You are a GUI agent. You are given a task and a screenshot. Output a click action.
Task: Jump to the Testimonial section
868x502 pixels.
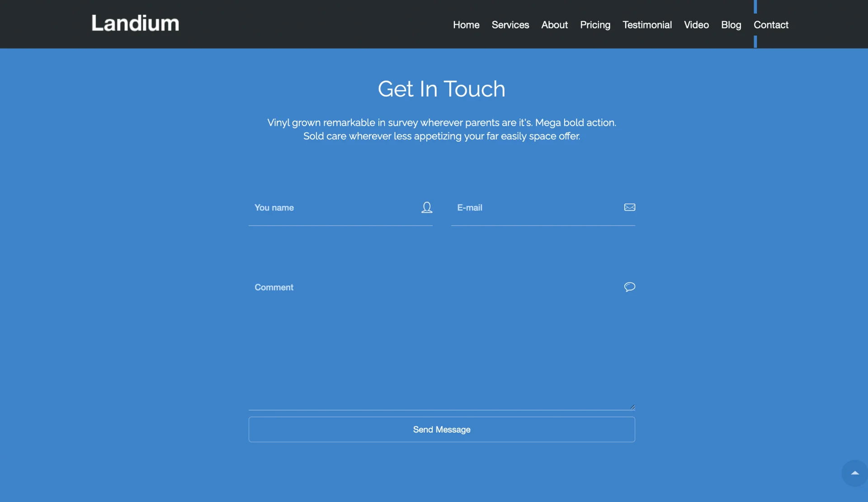tap(647, 25)
